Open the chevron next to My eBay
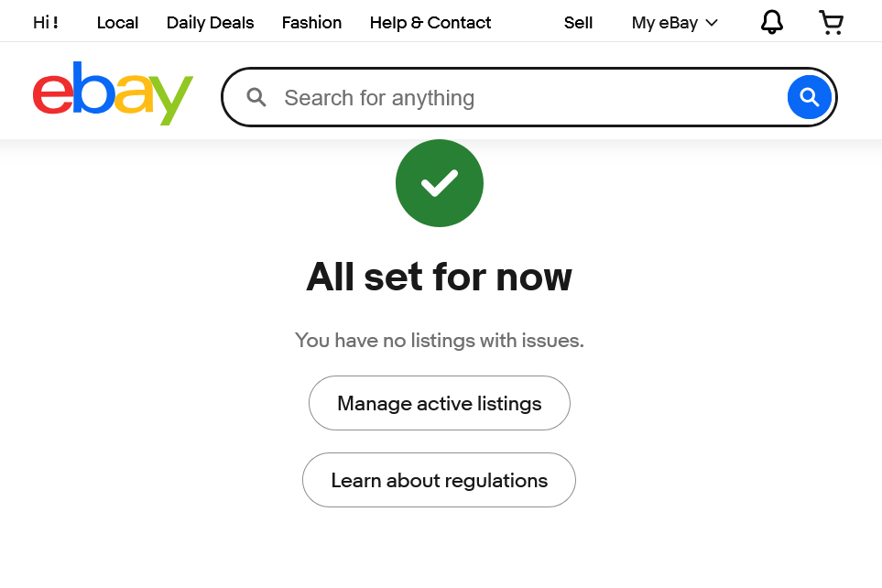This screenshot has width=882, height=588. (x=711, y=23)
